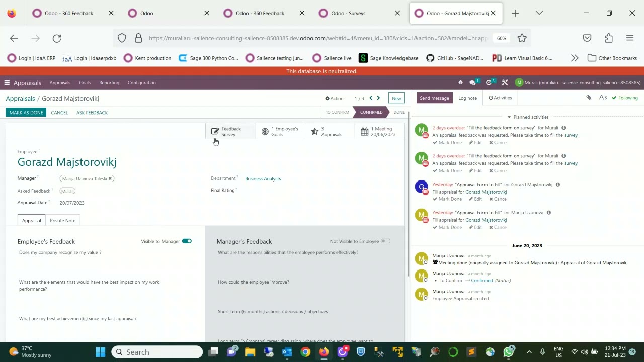Set status to To Confirm stage
The height and width of the screenshot is (362, 644).
point(337,112)
